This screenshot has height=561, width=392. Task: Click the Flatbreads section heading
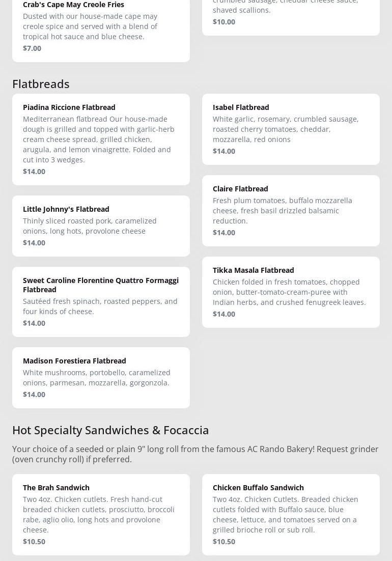pyautogui.click(x=41, y=83)
